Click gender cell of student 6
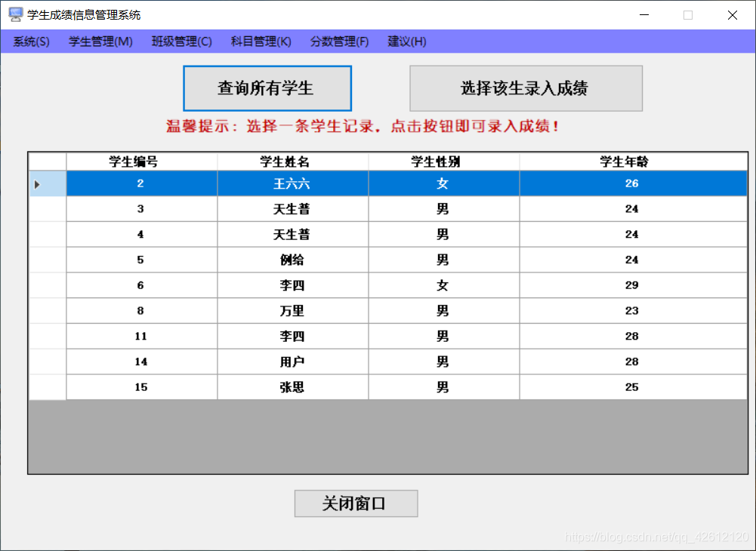Screen dimensions: 756x551 tap(444, 285)
